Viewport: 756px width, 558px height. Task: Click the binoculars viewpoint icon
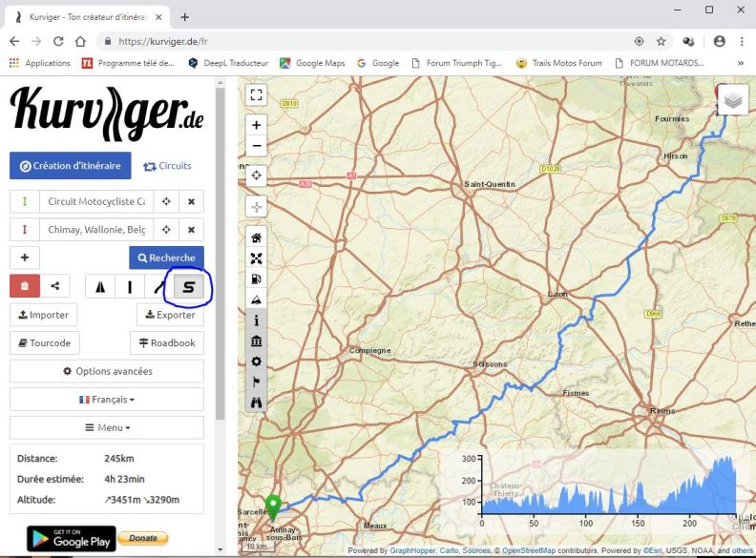pos(257,403)
